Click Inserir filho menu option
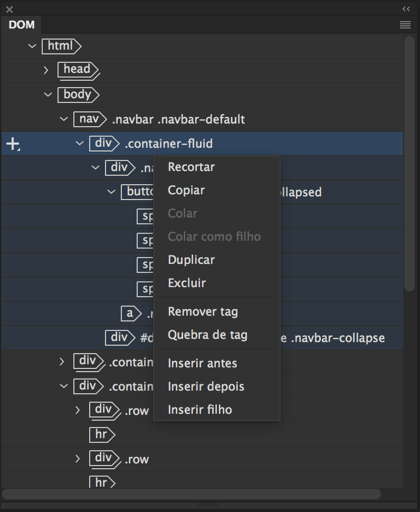The height and width of the screenshot is (512, 420). [199, 410]
